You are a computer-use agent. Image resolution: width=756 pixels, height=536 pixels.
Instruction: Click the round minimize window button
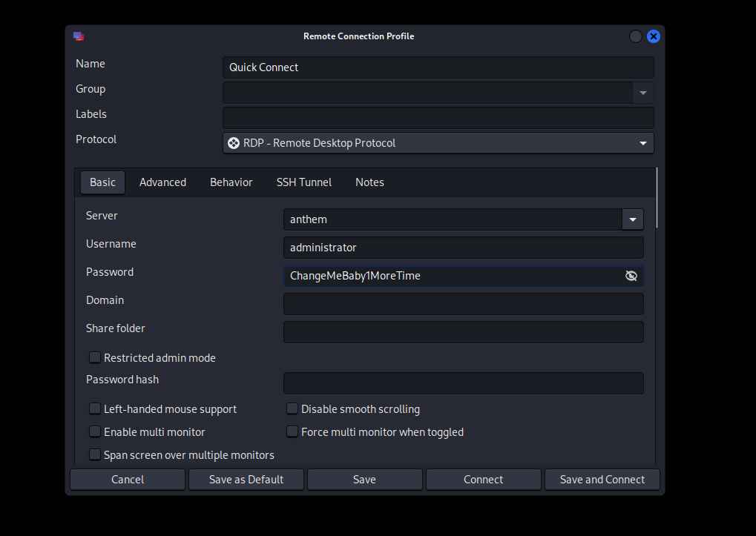click(636, 36)
